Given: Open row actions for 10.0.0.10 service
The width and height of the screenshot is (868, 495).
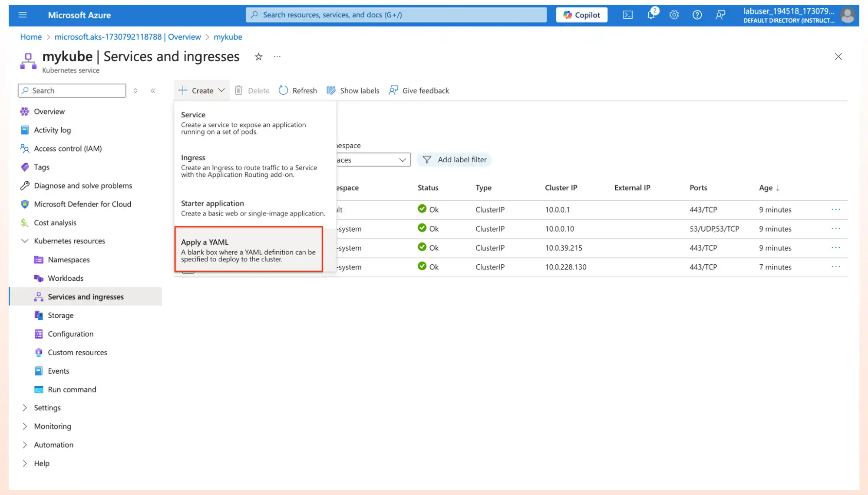Looking at the screenshot, I should click(x=836, y=229).
